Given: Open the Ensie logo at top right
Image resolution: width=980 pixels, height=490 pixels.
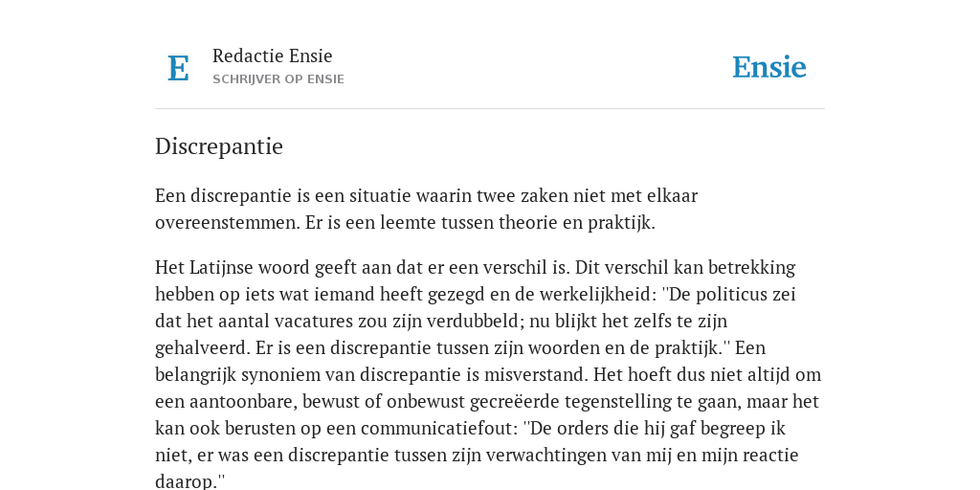Looking at the screenshot, I should click(769, 68).
